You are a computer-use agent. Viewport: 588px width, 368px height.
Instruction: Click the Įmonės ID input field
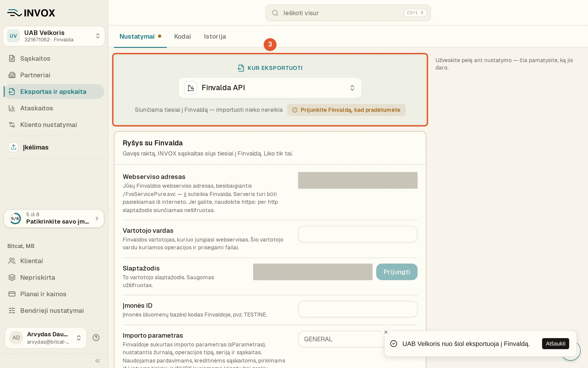click(358, 309)
